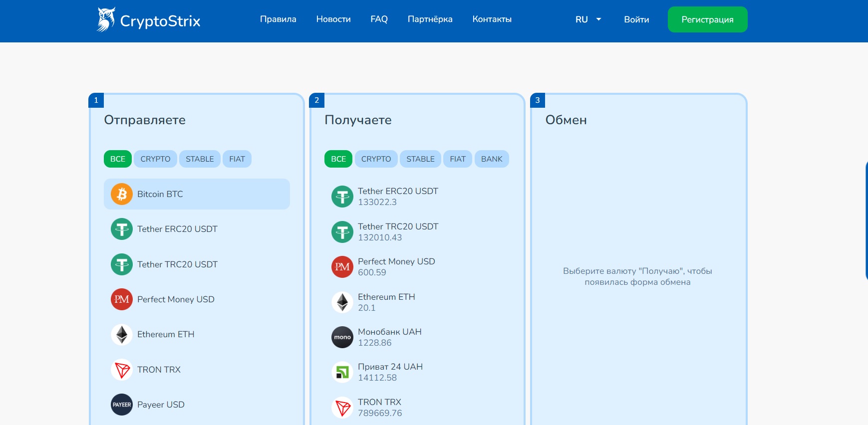868x425 pixels.
Task: Click the 20.1 Ethereum reserve value
Action: pos(366,308)
